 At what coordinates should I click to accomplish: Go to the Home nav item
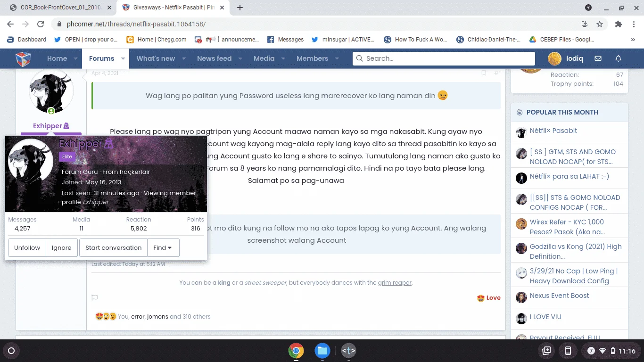(x=57, y=58)
